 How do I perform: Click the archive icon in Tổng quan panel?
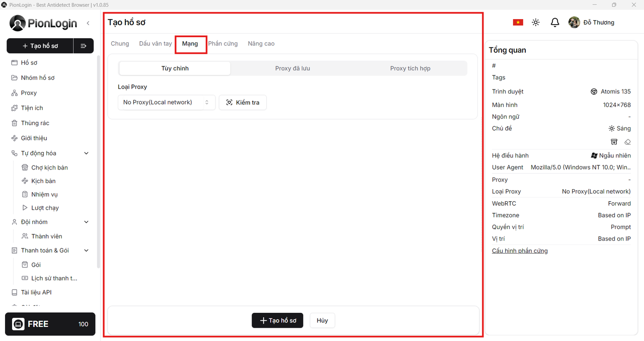[x=614, y=142]
